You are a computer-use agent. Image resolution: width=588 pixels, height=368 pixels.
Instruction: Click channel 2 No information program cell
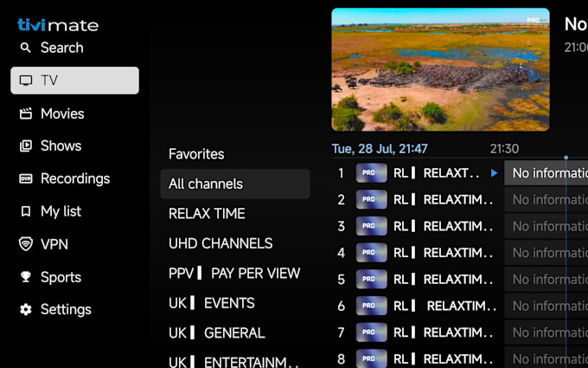(546, 199)
